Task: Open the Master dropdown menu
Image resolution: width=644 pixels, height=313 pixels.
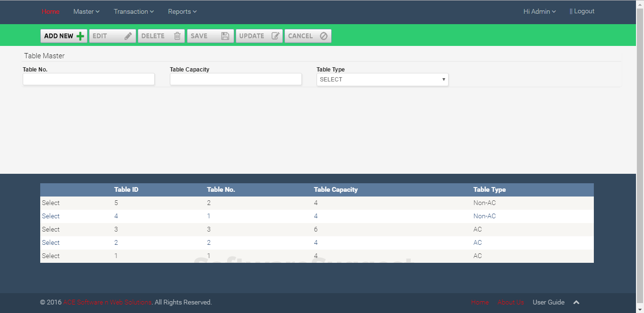Action: [86, 11]
